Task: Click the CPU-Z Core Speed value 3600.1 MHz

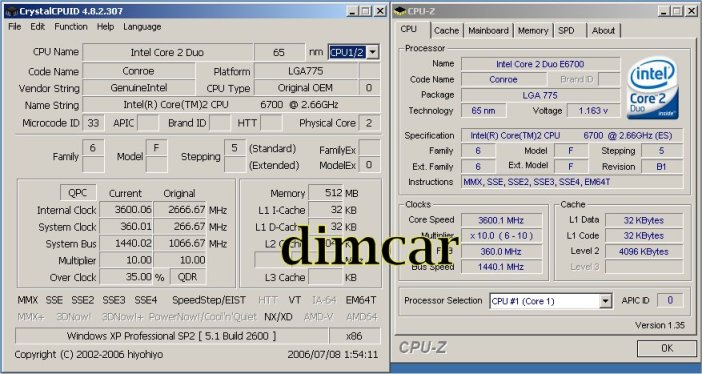Action: [501, 220]
